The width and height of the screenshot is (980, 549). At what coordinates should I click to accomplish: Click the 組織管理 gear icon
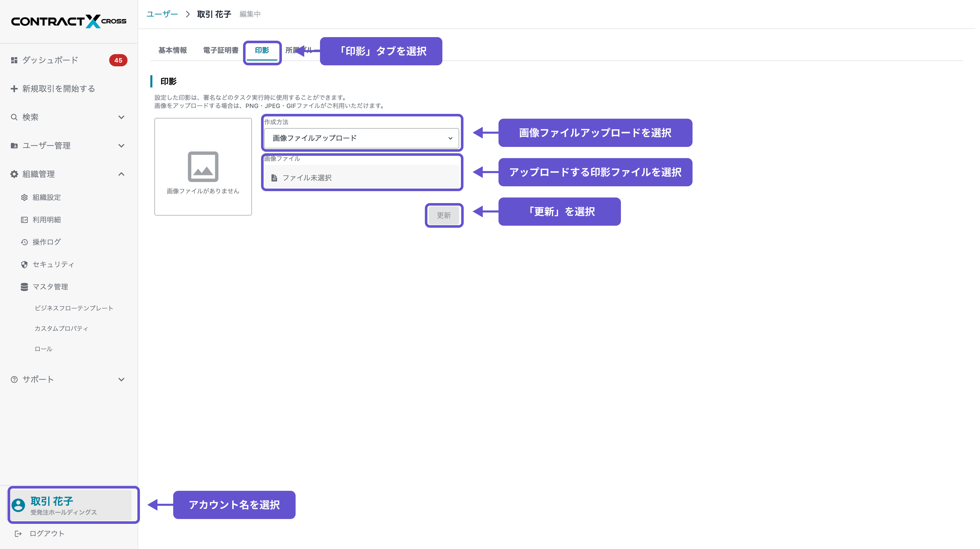[14, 174]
